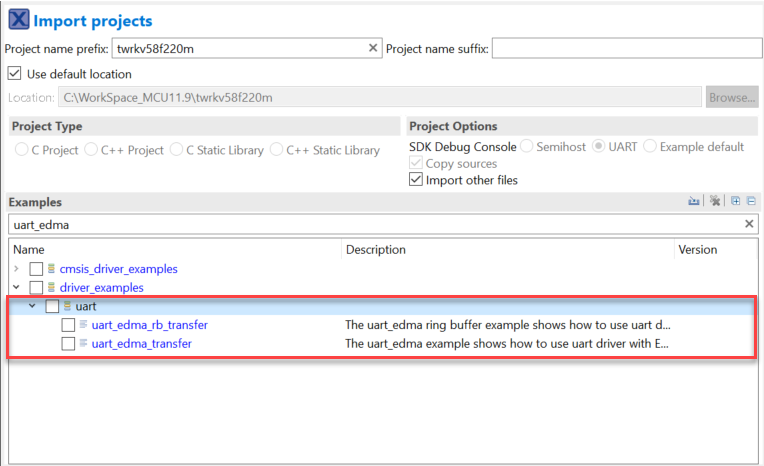Expand the cmsis_driver_examples tree node
Image resolution: width=764 pixels, height=466 pixels.
tap(15, 269)
